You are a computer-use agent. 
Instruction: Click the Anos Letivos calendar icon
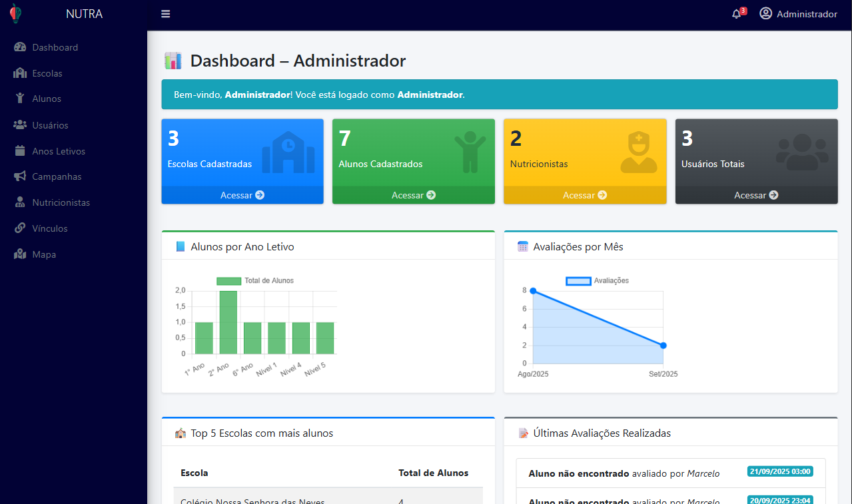(x=20, y=151)
